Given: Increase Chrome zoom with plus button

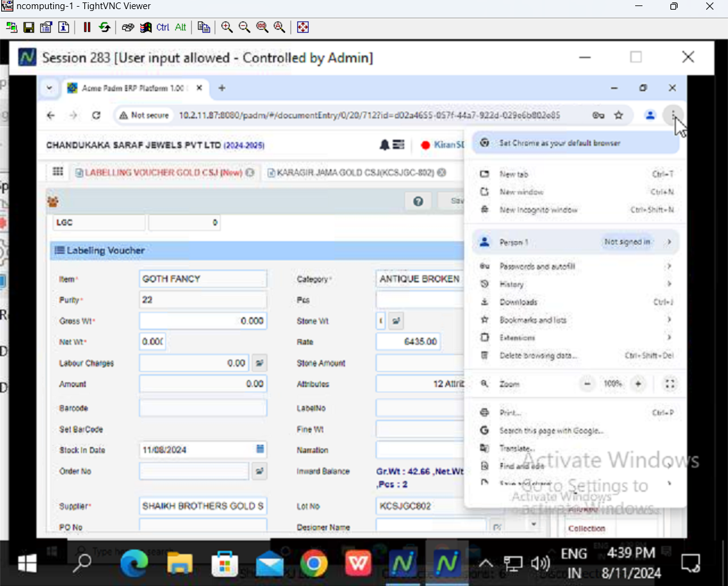Looking at the screenshot, I should [x=638, y=384].
